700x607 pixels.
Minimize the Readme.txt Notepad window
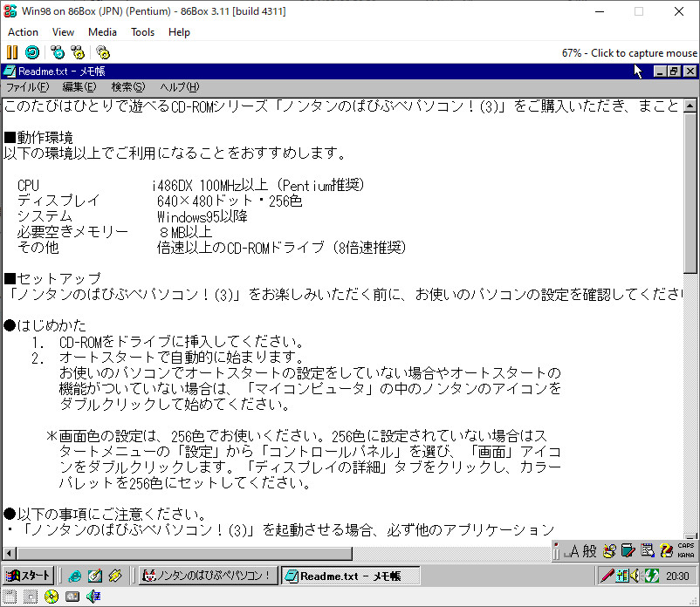pyautogui.click(x=660, y=72)
